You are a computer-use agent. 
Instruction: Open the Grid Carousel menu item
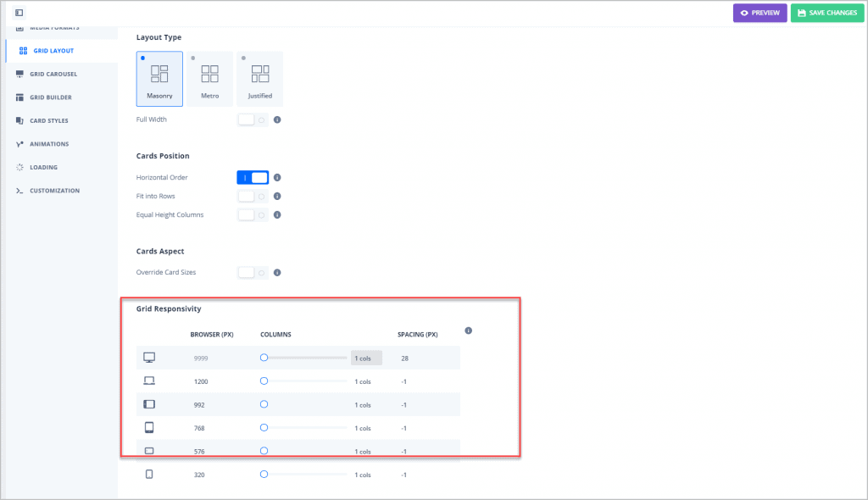click(53, 74)
